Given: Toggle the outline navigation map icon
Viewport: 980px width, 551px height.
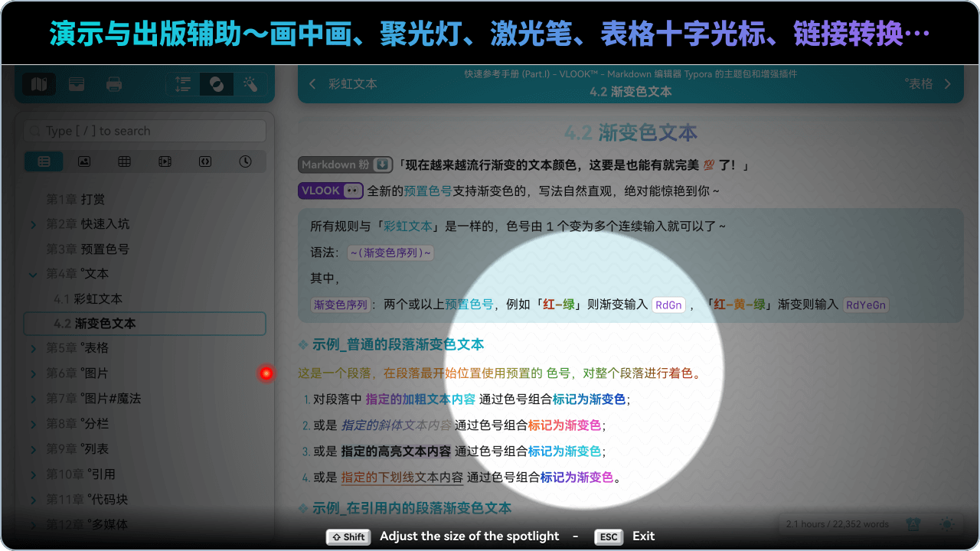Looking at the screenshot, I should click(x=39, y=84).
